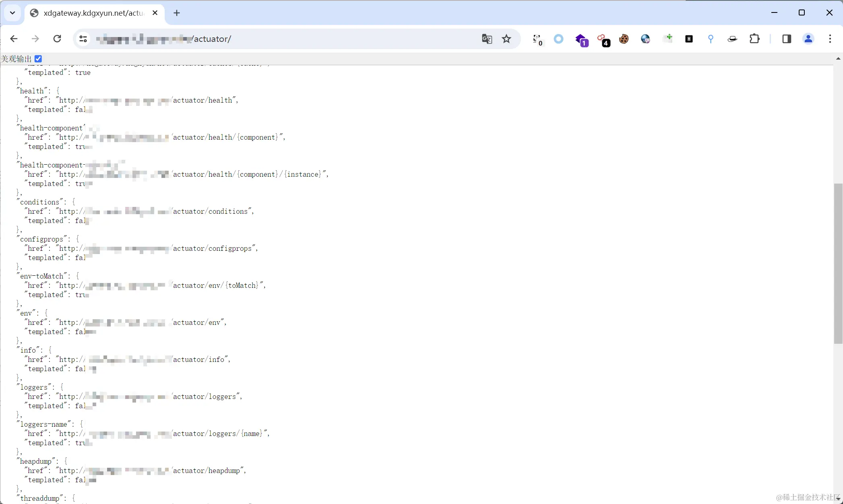Open the Extensions puzzle piece menu
Image resolution: width=843 pixels, height=504 pixels.
click(754, 39)
